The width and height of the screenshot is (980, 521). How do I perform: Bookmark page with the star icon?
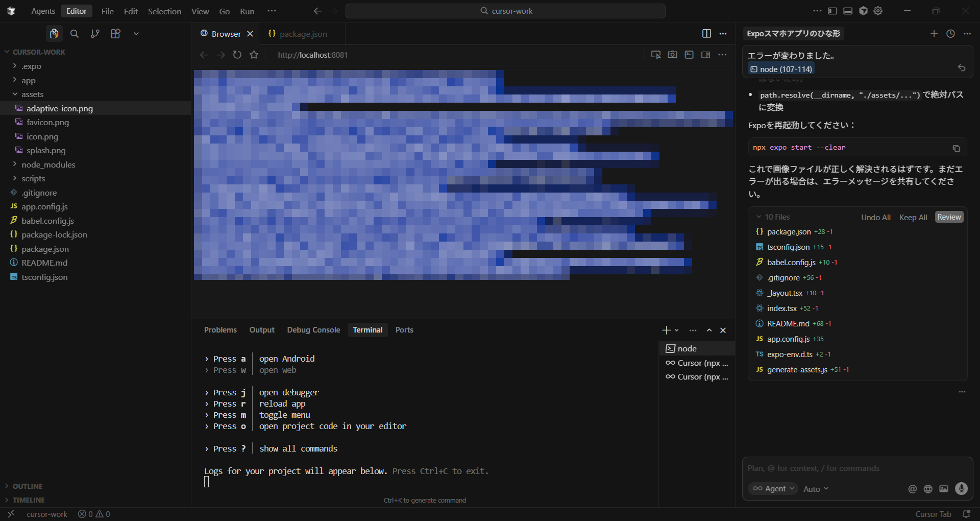pos(254,55)
